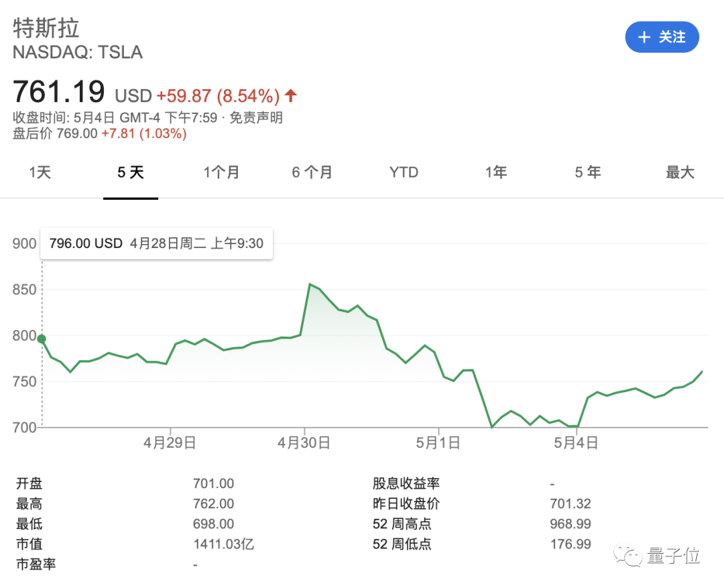Click the 4月30日 date axis label
This screenshot has width=724, height=588.
304,443
